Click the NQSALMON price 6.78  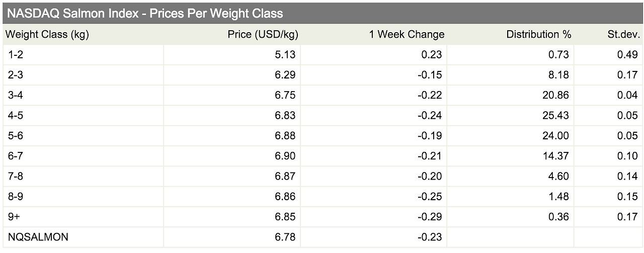coord(285,237)
